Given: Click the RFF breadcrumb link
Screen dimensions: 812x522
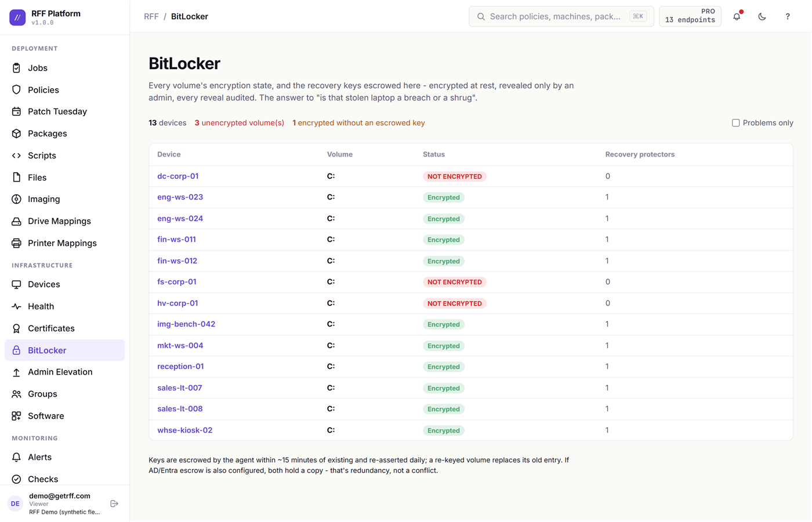Looking at the screenshot, I should coord(151,17).
